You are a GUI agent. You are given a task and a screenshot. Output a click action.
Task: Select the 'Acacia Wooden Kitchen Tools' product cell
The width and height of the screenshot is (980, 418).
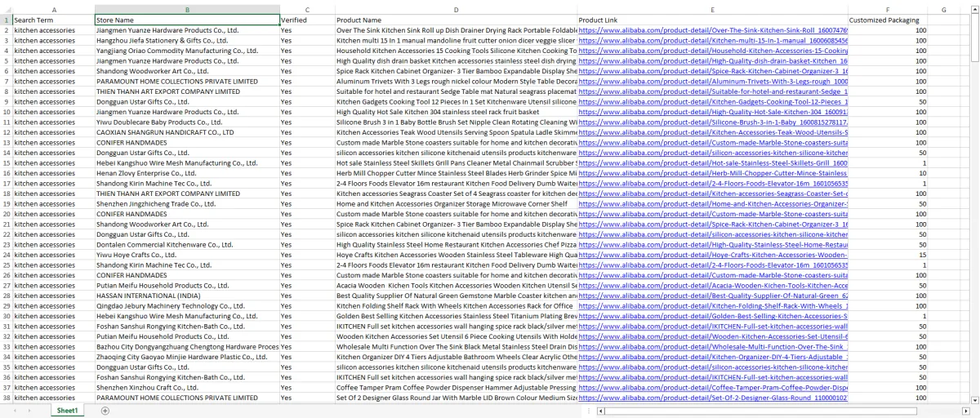pyautogui.click(x=456, y=285)
